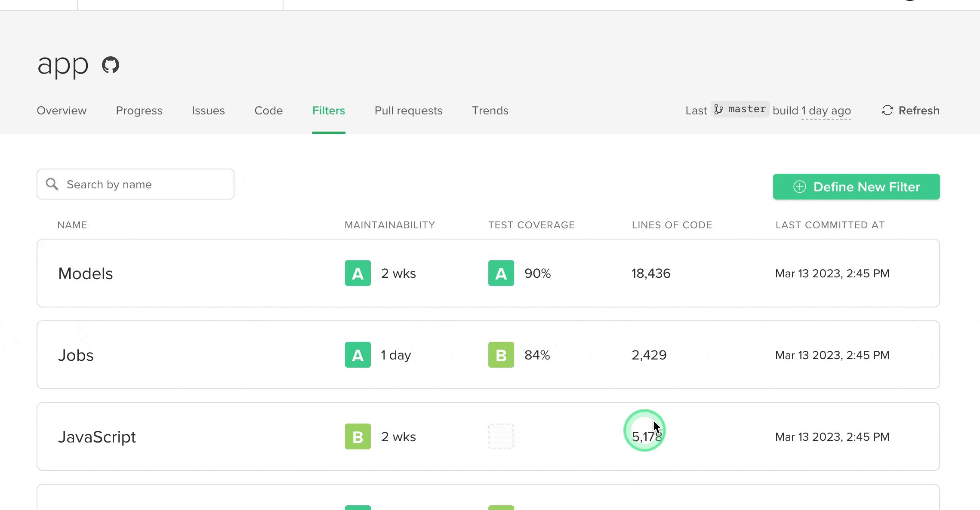Click Models maintainability A grade badge
Image resolution: width=980 pixels, height=510 pixels.
point(357,273)
